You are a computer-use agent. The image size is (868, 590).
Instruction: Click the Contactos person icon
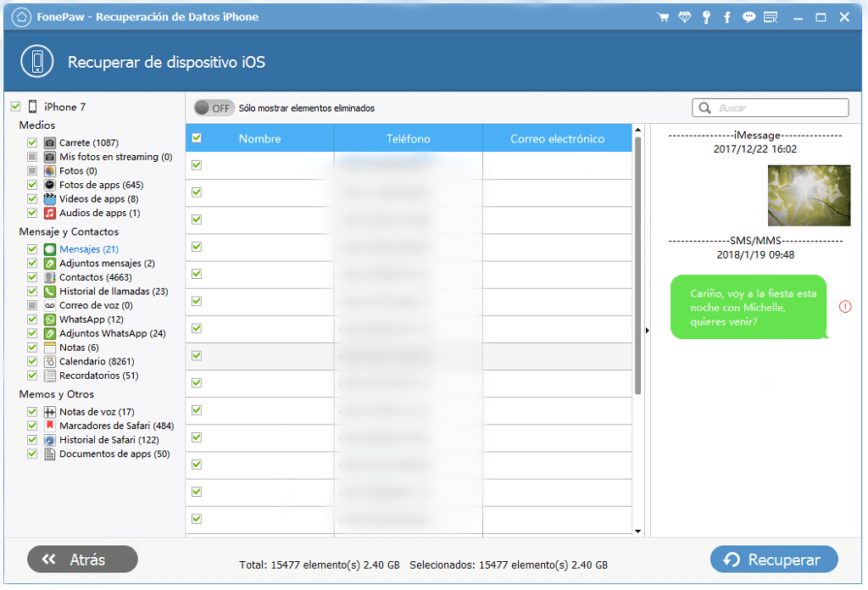[50, 277]
